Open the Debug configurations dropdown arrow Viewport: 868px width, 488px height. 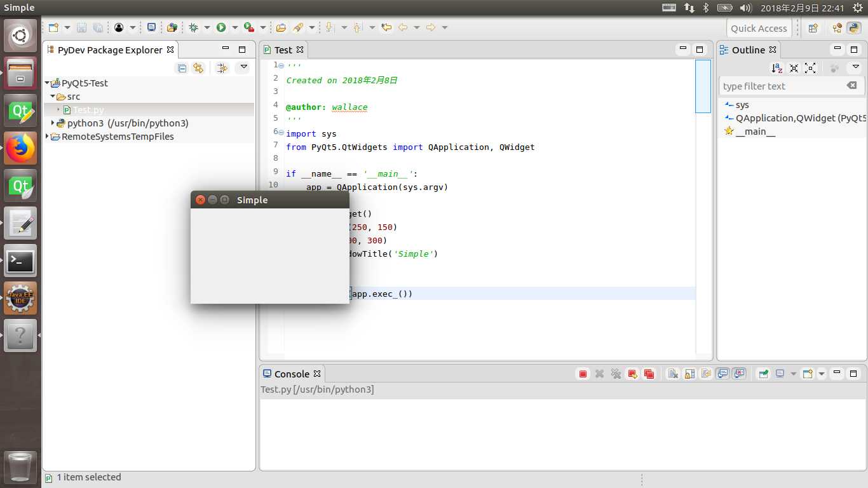[x=207, y=27]
